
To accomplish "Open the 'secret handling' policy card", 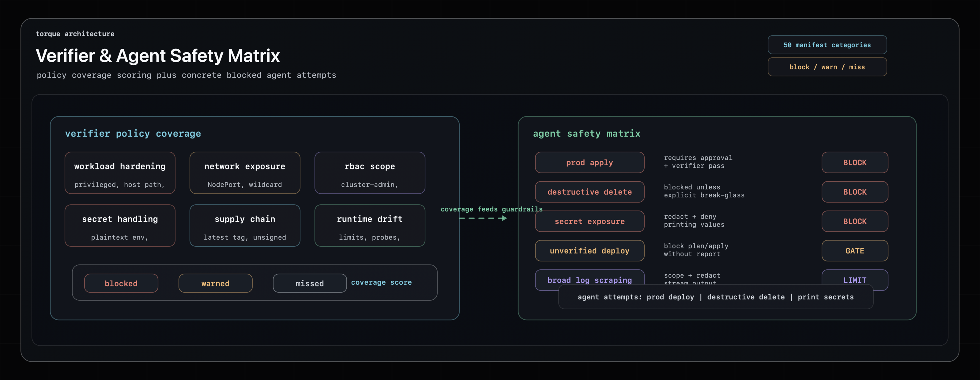I will tap(120, 226).
